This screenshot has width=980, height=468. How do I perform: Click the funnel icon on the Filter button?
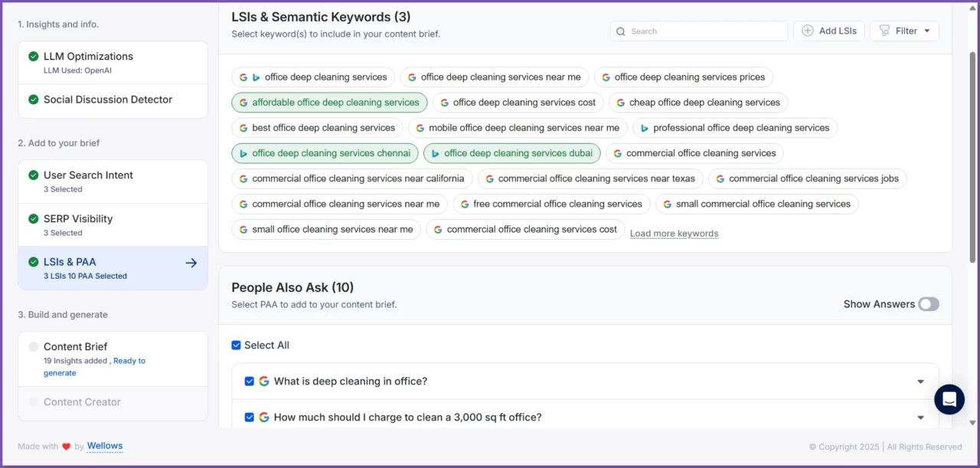coord(884,31)
